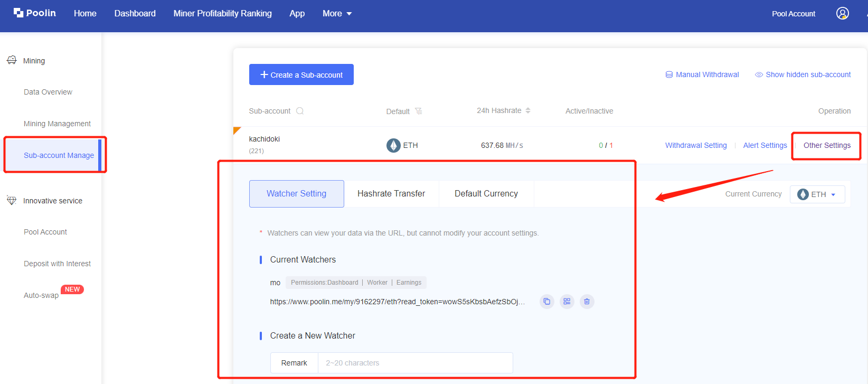Viewport: 868px width, 384px height.
Task: Filter the Default column
Action: pos(419,111)
